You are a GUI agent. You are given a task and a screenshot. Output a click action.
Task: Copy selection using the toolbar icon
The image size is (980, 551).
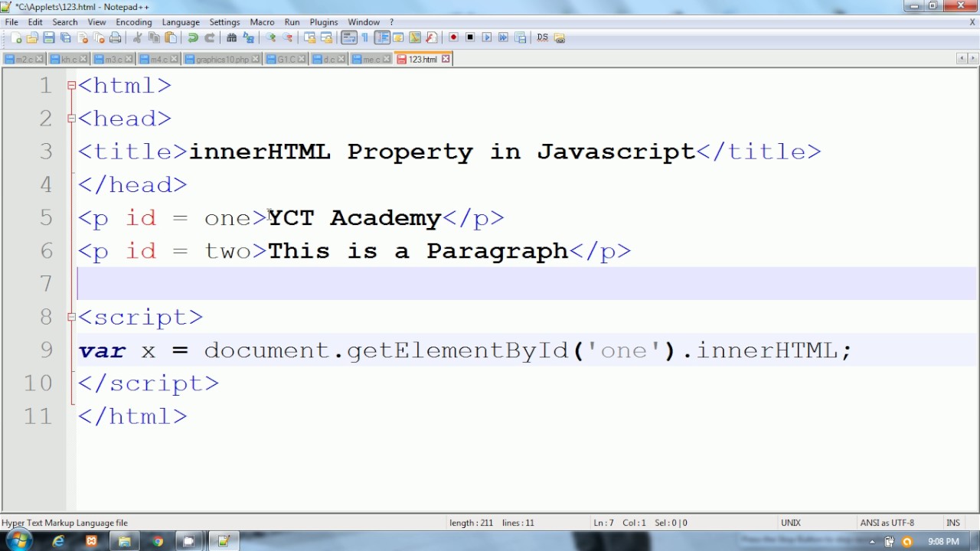[155, 37]
